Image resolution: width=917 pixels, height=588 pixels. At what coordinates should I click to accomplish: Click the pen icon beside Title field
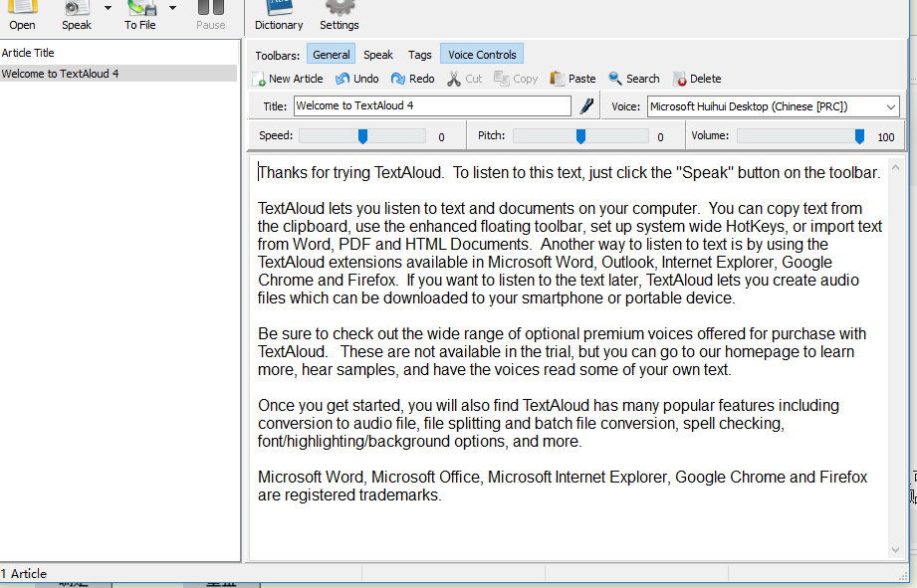click(586, 106)
